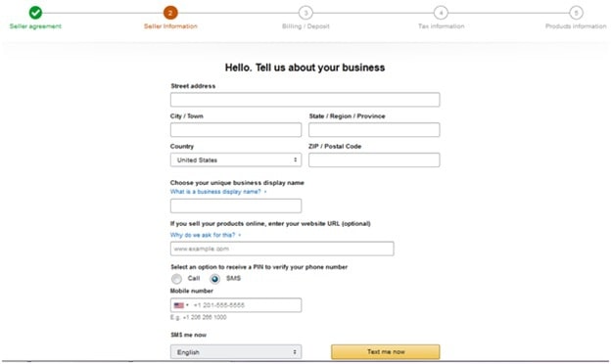Expand the phone country code arrow
The width and height of the screenshot is (611, 364).
tap(187, 305)
